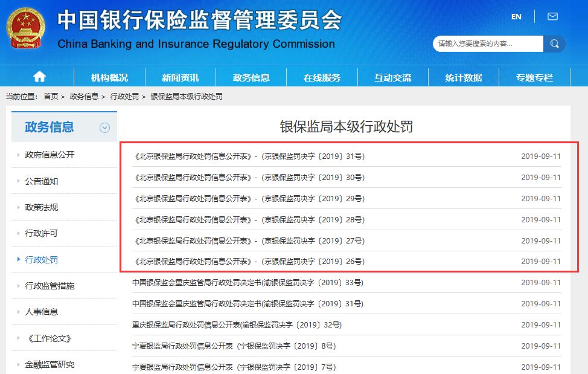This screenshot has height=374, width=588.
Task: Click the date beside 宁银保监罚决字〔2019〕8号
Action: (x=541, y=346)
